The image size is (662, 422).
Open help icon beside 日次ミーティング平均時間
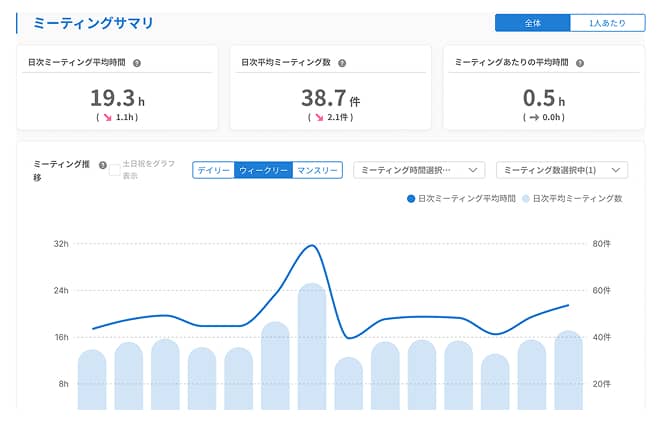pos(137,63)
